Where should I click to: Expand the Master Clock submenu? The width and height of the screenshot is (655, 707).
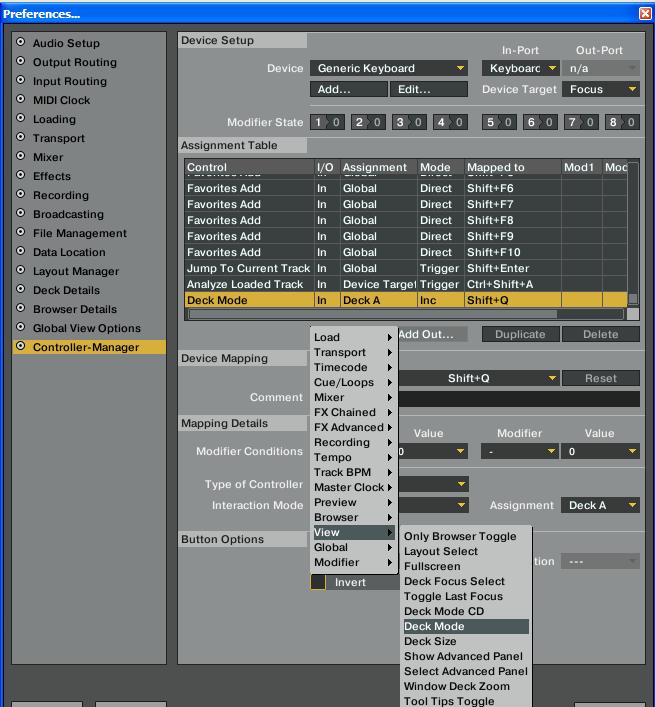pyautogui.click(x=353, y=487)
